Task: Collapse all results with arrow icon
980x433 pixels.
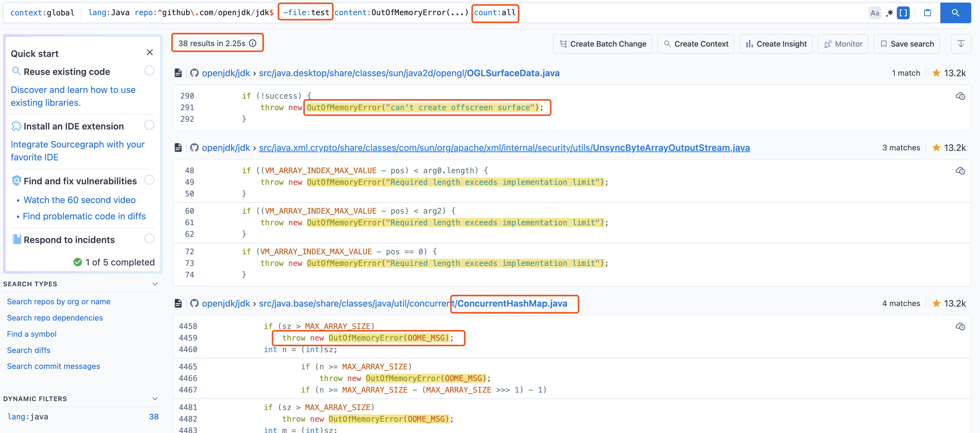Action: [961, 44]
